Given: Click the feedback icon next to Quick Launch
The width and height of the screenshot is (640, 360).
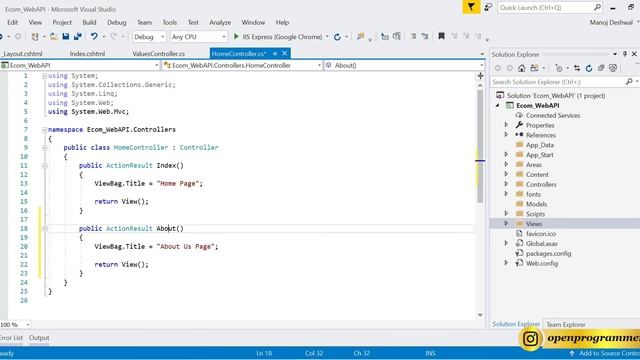Looking at the screenshot, I should point(488,7).
